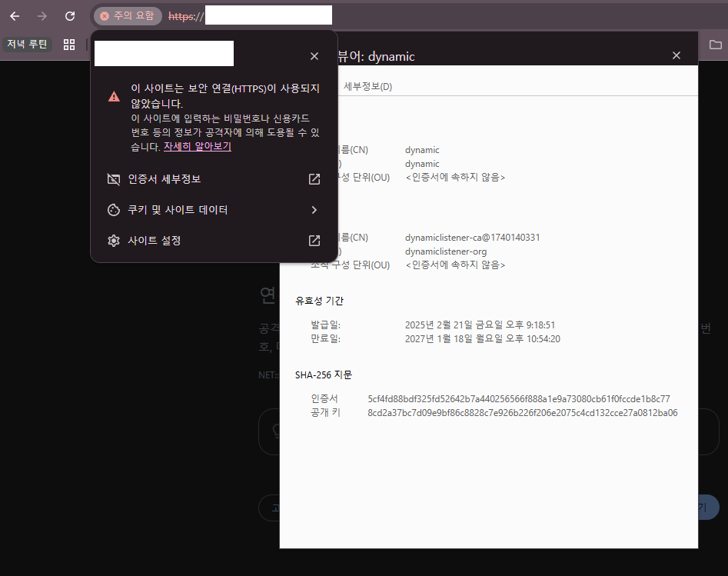Click the 쿠키 및 사이트 데이터 clock icon
728x576 pixels.
113,209
